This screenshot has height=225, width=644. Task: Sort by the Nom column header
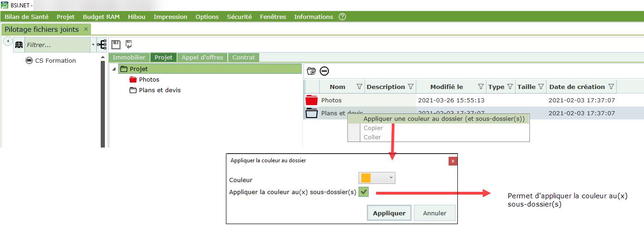(x=338, y=87)
